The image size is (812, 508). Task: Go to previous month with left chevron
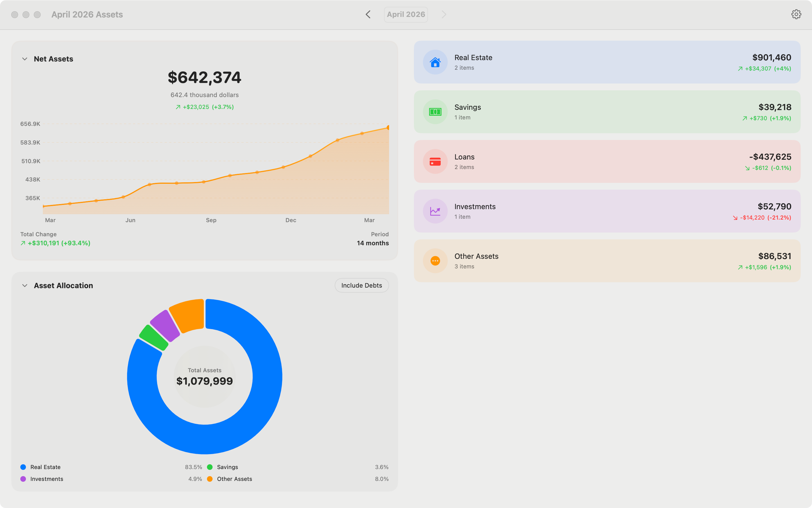[x=368, y=14]
